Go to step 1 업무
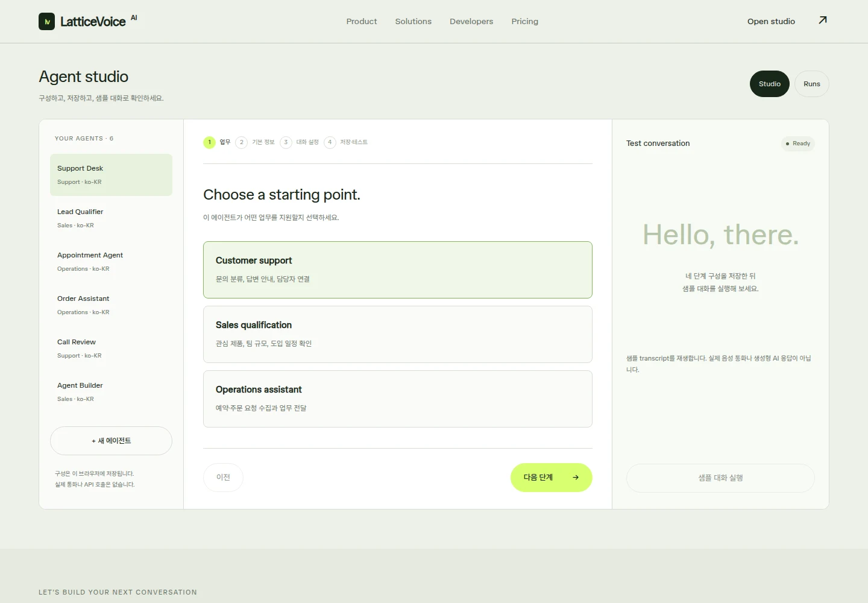This screenshot has height=603, width=868. pos(217,142)
